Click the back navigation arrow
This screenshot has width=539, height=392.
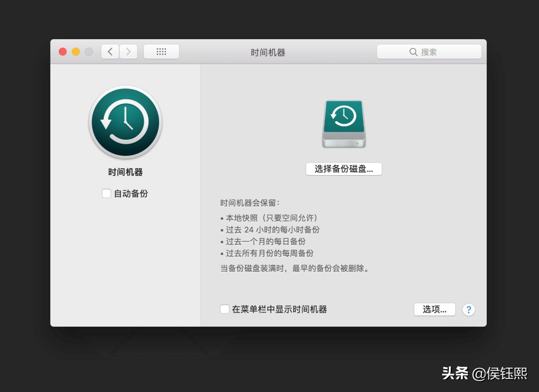110,51
